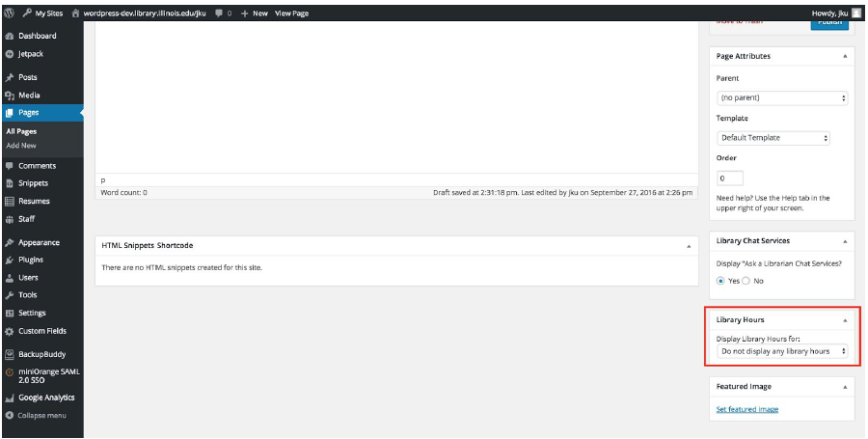Screen dimensions: 868x439
Task: Open the Media library icon
Action: [x=10, y=96]
